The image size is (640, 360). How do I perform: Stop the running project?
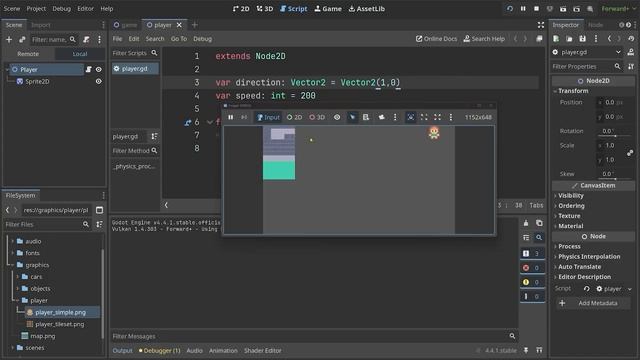click(x=536, y=9)
